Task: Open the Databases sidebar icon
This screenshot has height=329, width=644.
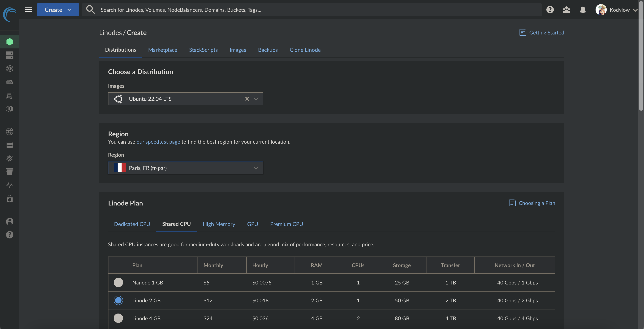Action: [x=10, y=145]
